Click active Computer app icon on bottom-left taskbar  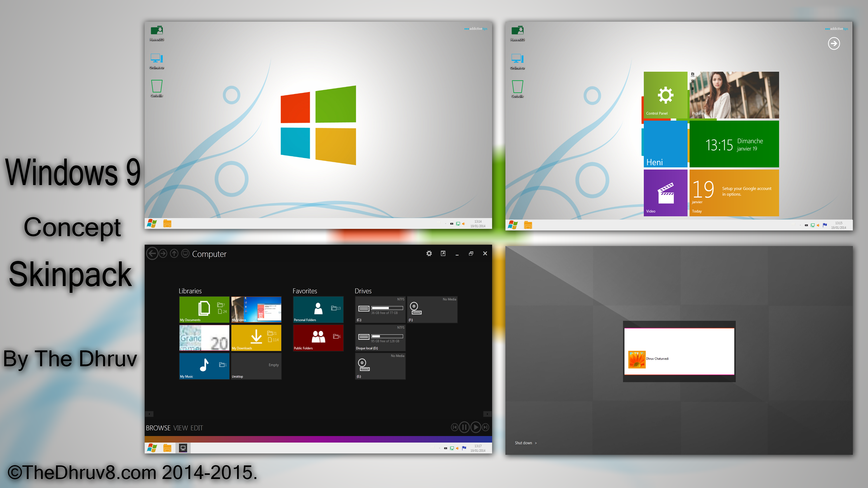point(183,448)
